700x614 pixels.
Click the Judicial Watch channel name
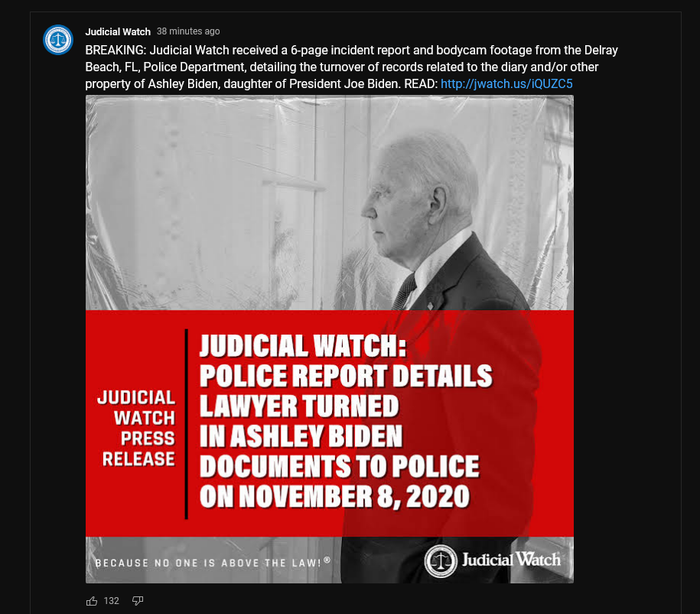pos(118,31)
